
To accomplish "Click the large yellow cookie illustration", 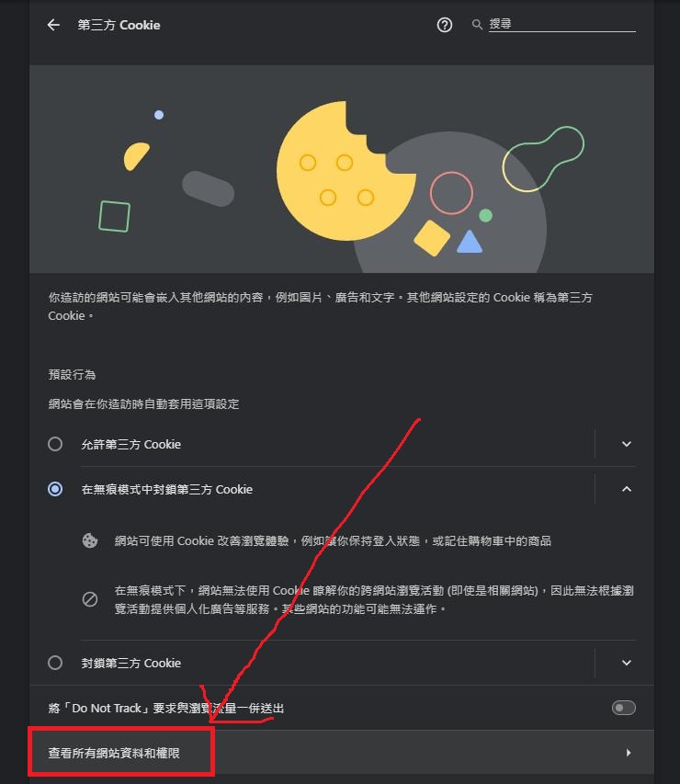I will 346,171.
